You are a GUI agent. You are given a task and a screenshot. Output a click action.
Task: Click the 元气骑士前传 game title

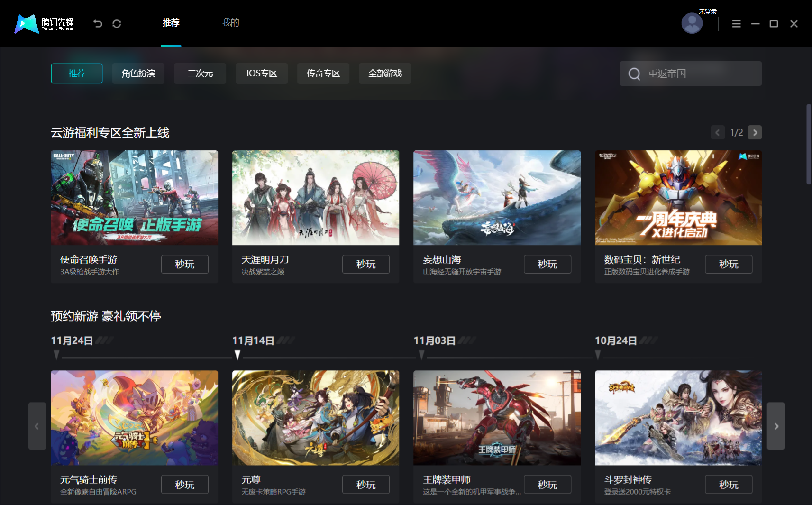[x=89, y=480]
